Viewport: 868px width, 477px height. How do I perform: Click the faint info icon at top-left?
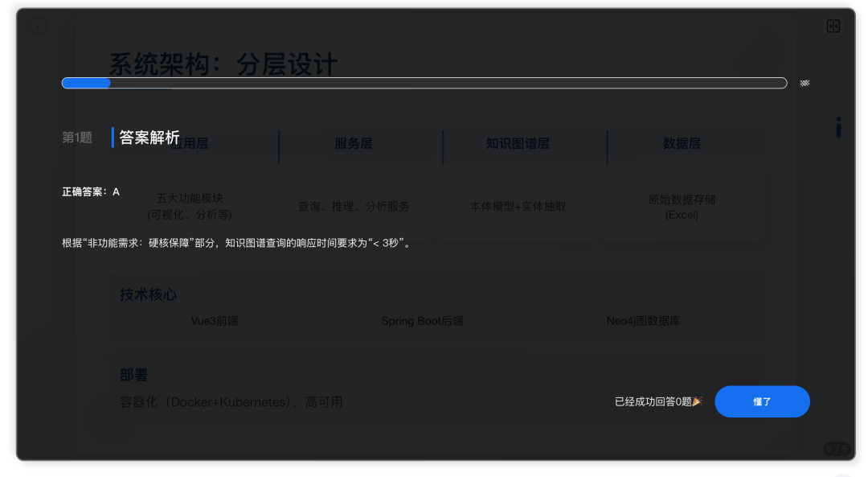click(x=38, y=26)
